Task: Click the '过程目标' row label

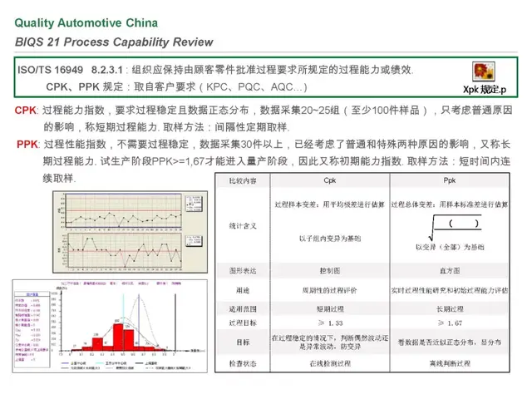Action: point(243,323)
